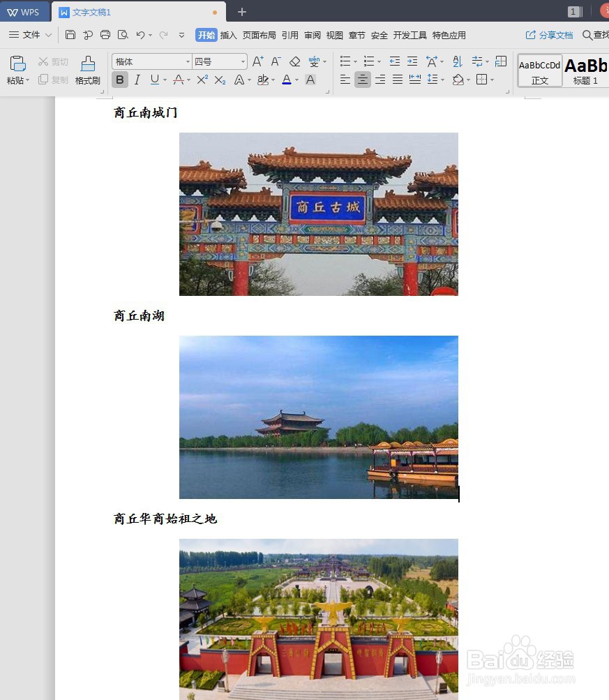Click the character shading A icon

310,80
